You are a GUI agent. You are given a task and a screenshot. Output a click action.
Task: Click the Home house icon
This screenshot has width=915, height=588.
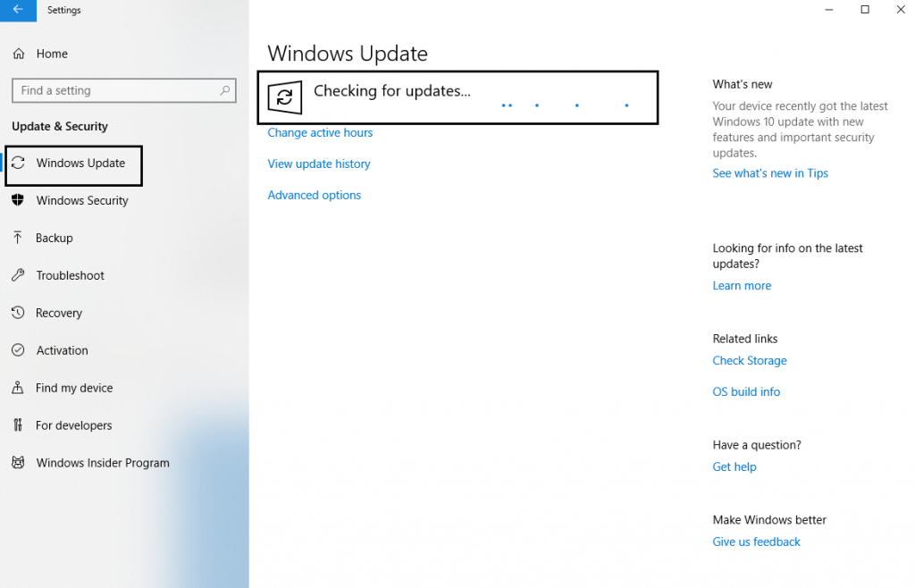tap(19, 54)
